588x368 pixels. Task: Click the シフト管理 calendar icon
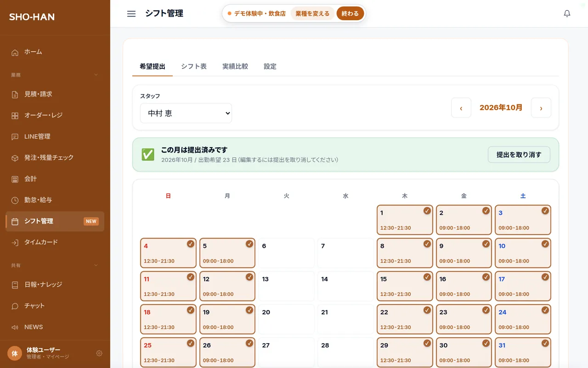coord(15,221)
